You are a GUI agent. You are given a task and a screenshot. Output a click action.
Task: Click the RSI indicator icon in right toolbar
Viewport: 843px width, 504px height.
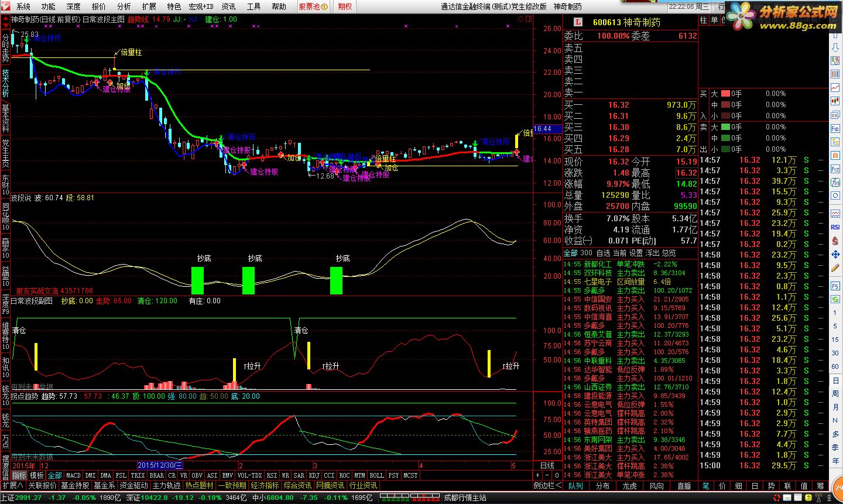coord(835,227)
